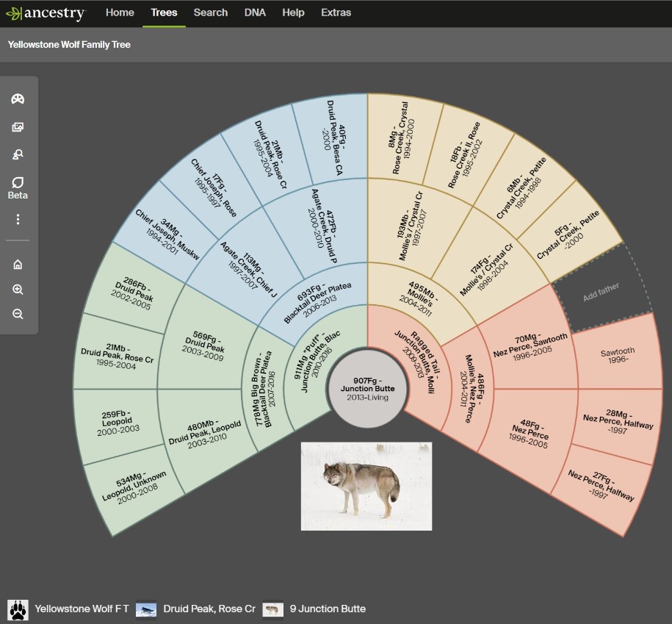This screenshot has height=624, width=672.
Task: Zoom in on the fan chart
Action: [x=18, y=290]
